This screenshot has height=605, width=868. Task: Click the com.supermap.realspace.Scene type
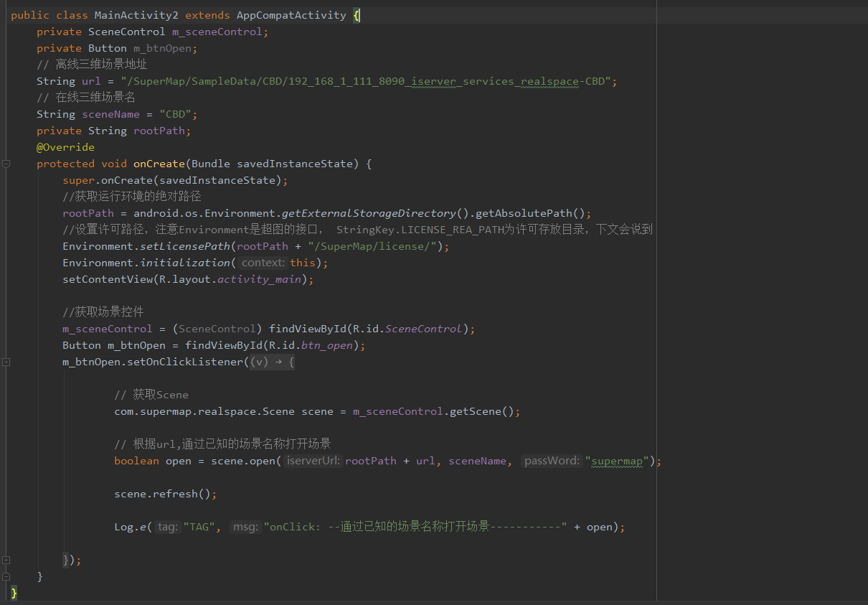coord(204,411)
